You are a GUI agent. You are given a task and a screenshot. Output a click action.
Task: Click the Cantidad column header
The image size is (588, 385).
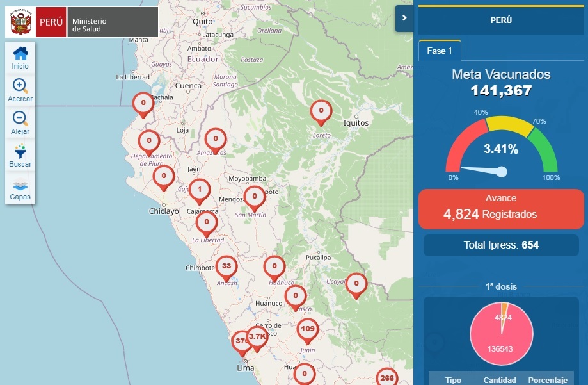pos(500,380)
